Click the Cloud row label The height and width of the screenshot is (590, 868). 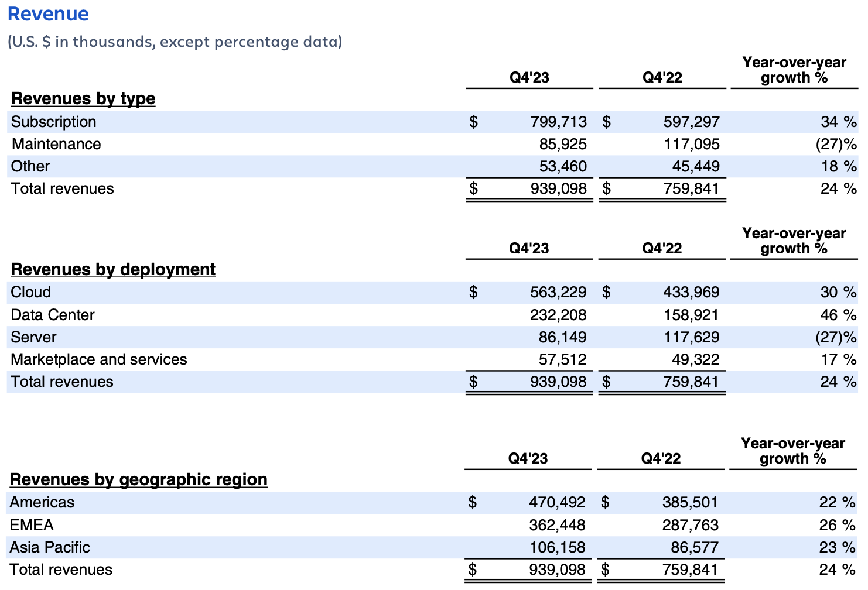[x=31, y=292]
